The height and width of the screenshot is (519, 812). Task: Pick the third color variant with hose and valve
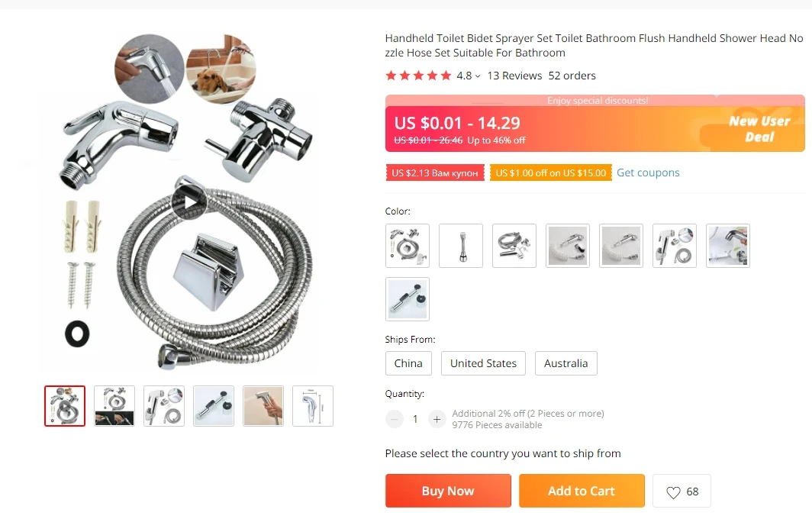point(514,246)
